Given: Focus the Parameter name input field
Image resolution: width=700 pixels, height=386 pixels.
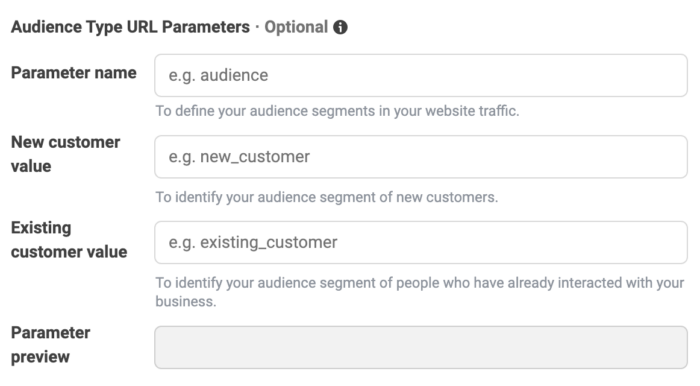Looking at the screenshot, I should [421, 75].
